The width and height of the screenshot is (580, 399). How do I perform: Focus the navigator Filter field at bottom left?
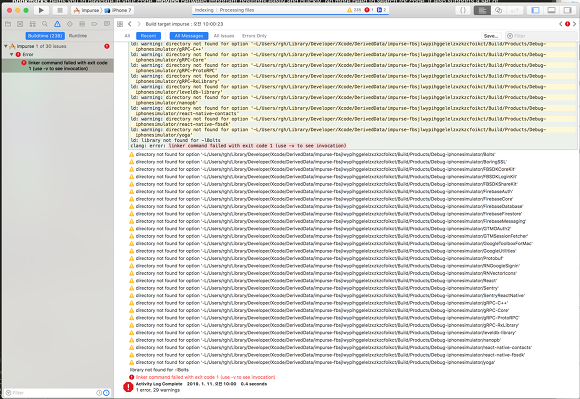click(50, 393)
